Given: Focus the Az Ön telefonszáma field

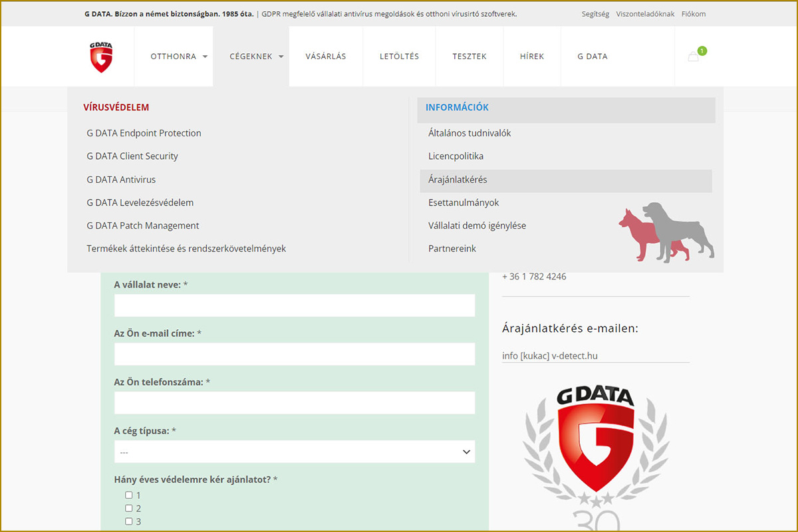Looking at the screenshot, I should pyautogui.click(x=295, y=402).
